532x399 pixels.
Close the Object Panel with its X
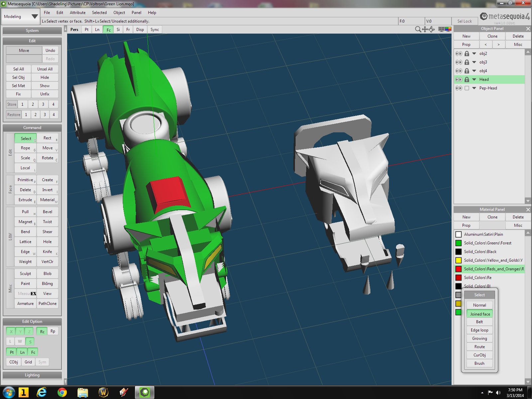pyautogui.click(x=528, y=29)
